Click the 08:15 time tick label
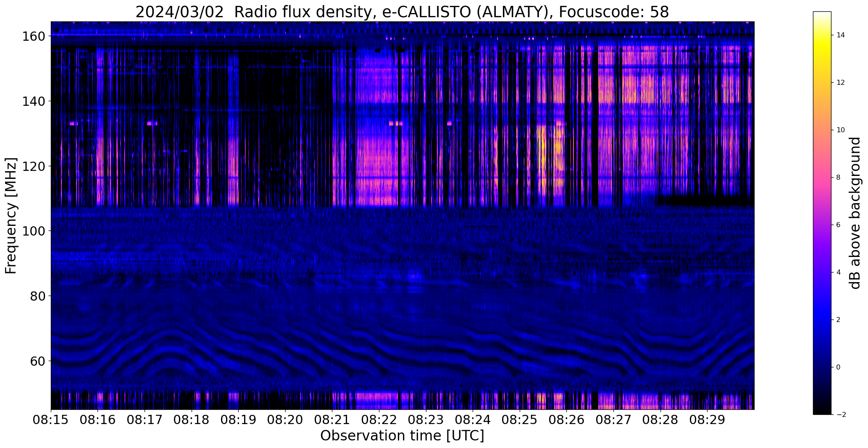Screen dimensions: 868x448 coord(51,420)
